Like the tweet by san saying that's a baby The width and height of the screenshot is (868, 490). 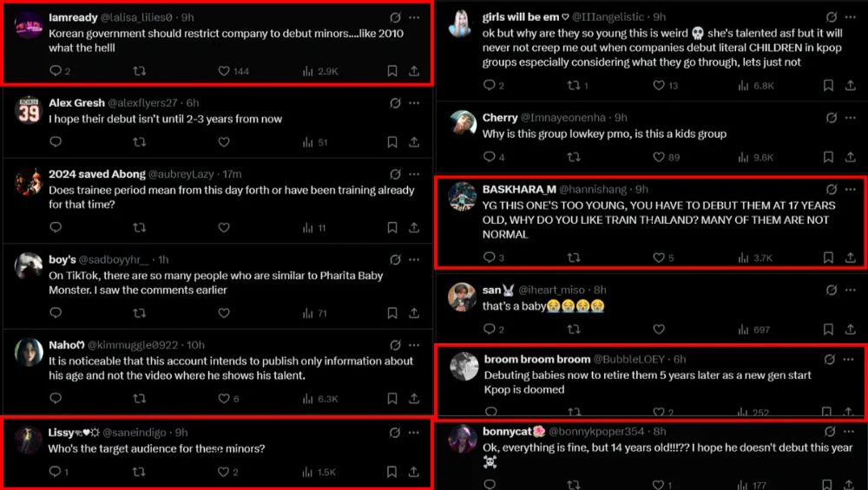pos(658,330)
